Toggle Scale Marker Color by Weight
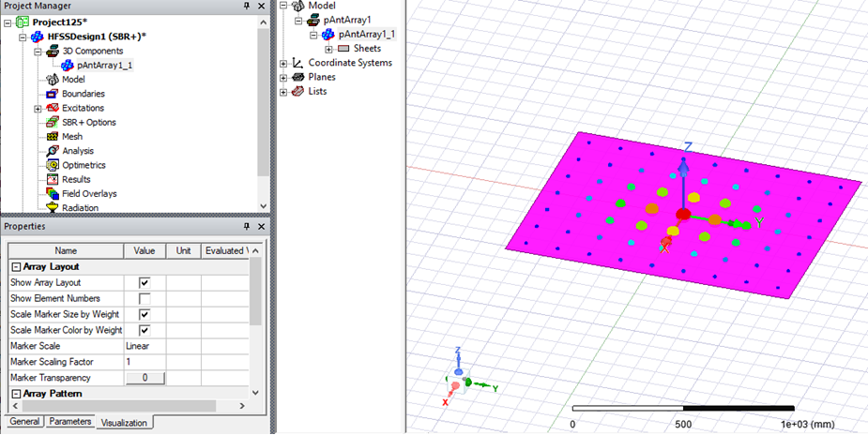This screenshot has width=868, height=435. click(145, 331)
